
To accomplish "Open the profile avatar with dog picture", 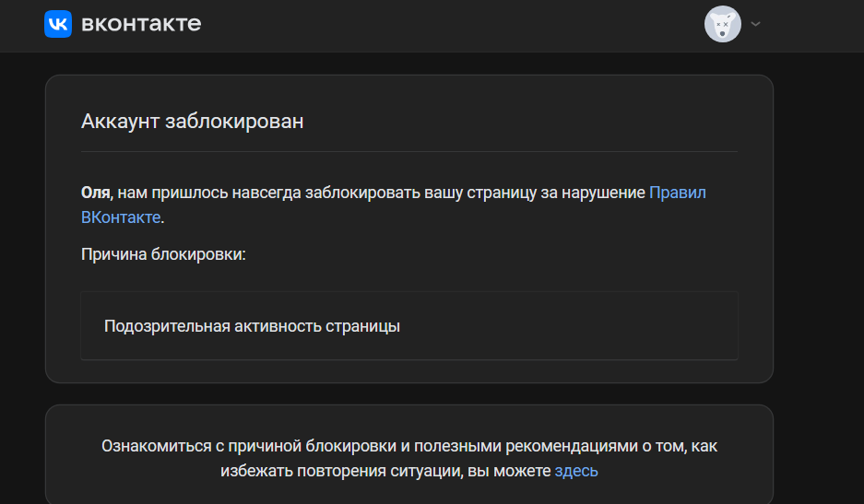I will pyautogui.click(x=722, y=24).
